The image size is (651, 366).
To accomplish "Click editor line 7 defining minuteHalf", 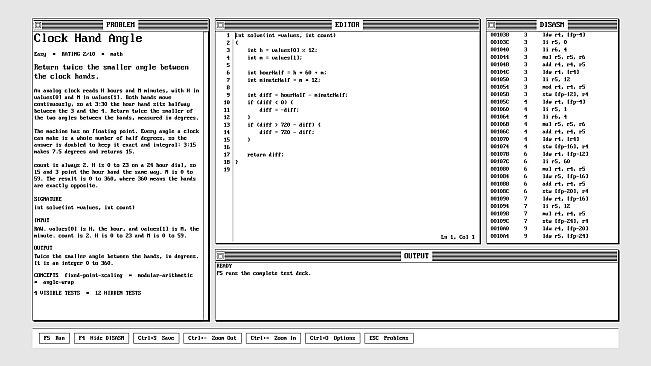I will 284,80.
